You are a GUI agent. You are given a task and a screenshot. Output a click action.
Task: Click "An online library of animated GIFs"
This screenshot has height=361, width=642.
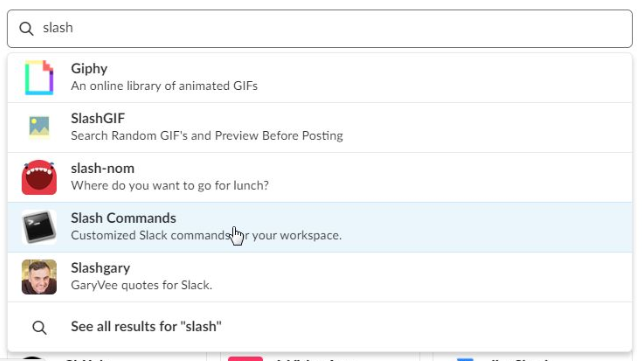[x=164, y=86]
